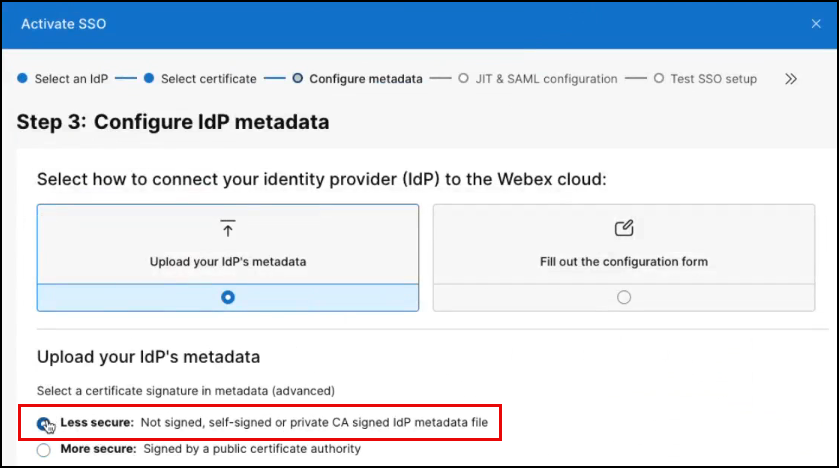Go to Select an IdP step
839x468 pixels.
72,78
